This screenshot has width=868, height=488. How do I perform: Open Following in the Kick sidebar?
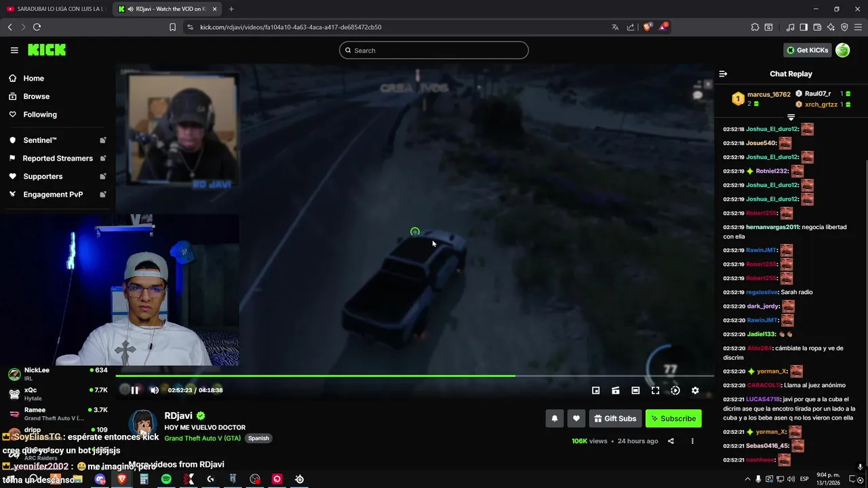coord(40,115)
